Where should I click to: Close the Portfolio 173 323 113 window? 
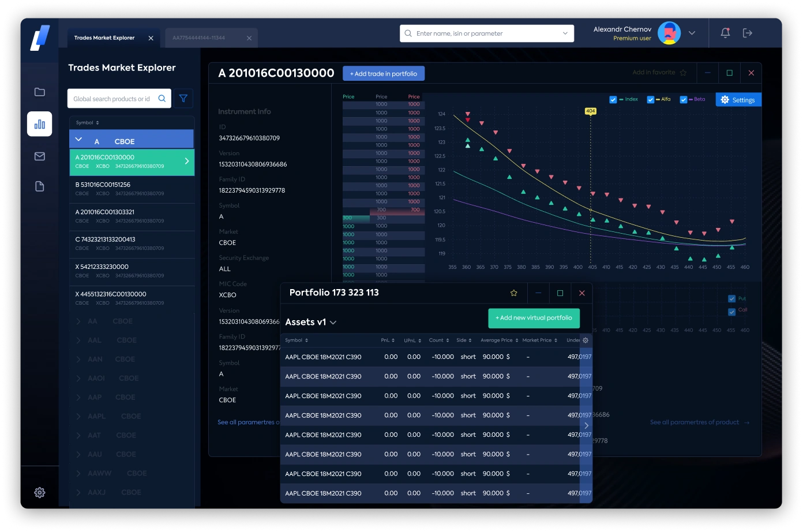tap(582, 293)
